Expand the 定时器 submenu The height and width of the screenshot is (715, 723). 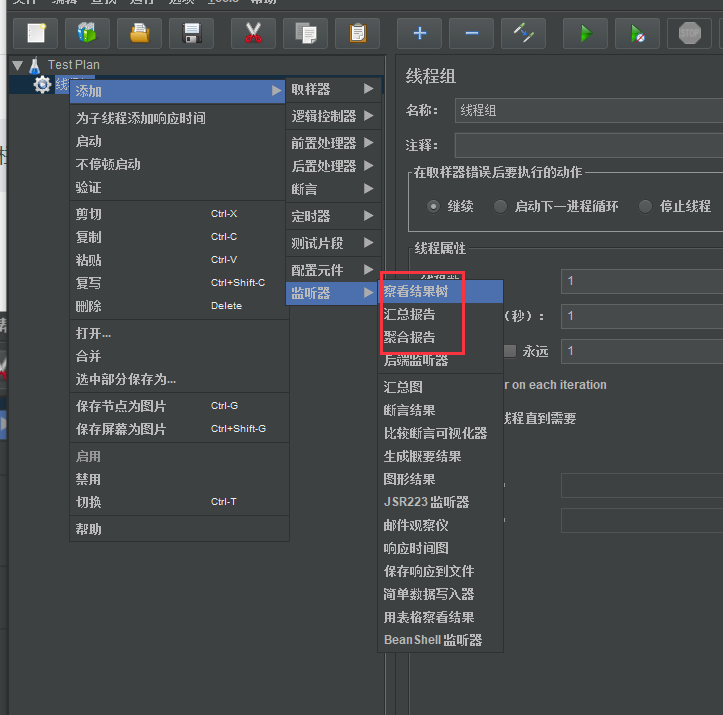coord(333,216)
